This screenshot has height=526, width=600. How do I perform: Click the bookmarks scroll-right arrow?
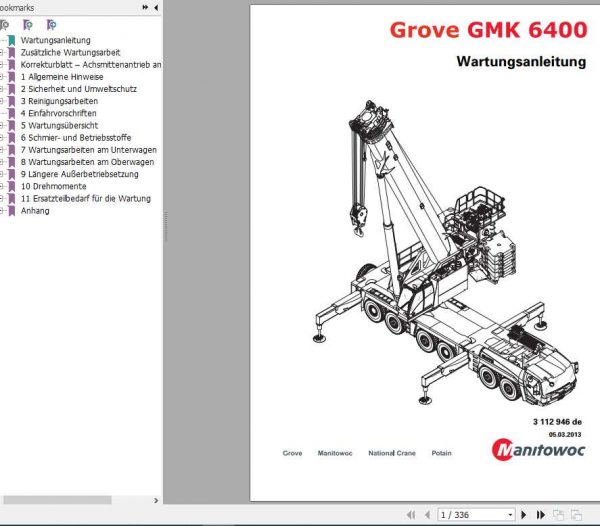click(156, 500)
